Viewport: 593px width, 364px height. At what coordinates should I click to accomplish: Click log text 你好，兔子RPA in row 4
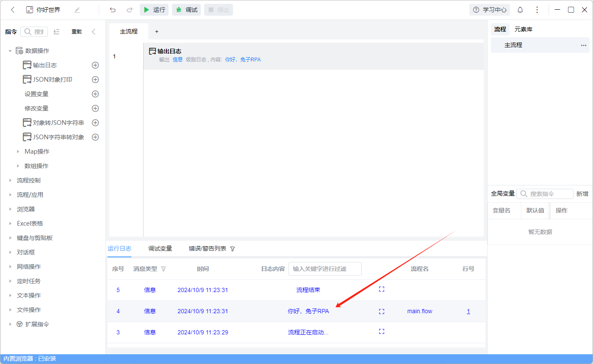[x=308, y=311]
